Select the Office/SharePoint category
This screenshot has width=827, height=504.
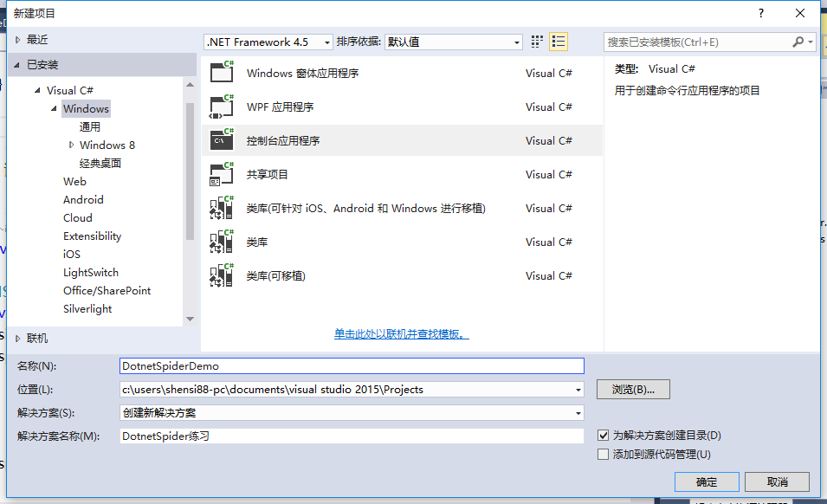107,290
